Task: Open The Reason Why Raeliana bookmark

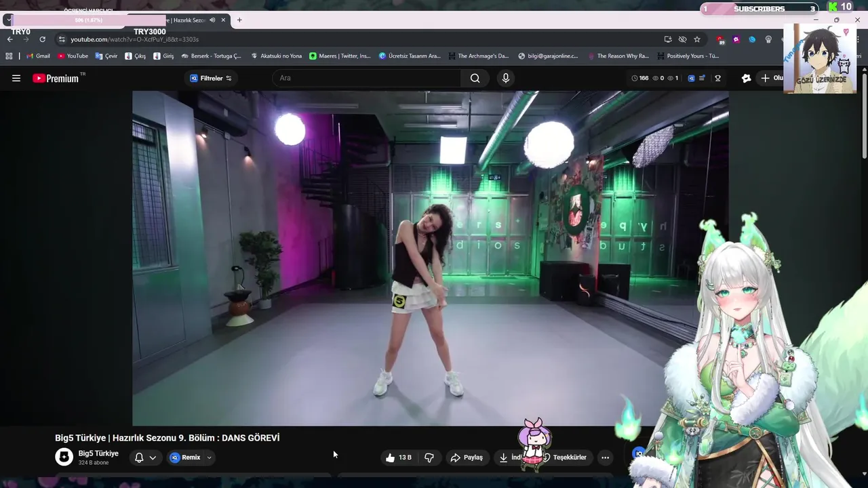Action: (618, 56)
